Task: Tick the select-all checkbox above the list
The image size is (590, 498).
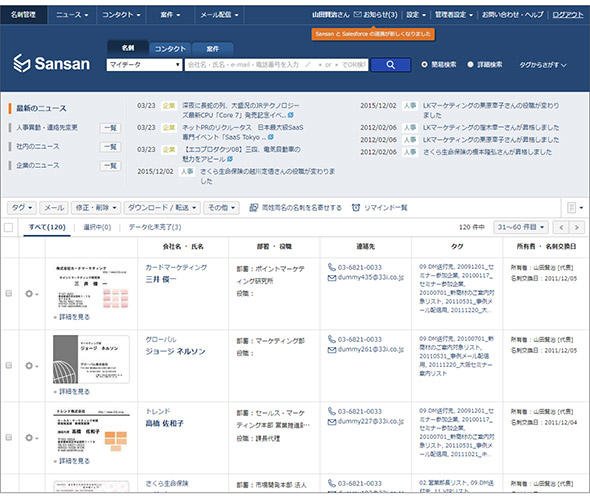Action: pyautogui.click(x=8, y=227)
